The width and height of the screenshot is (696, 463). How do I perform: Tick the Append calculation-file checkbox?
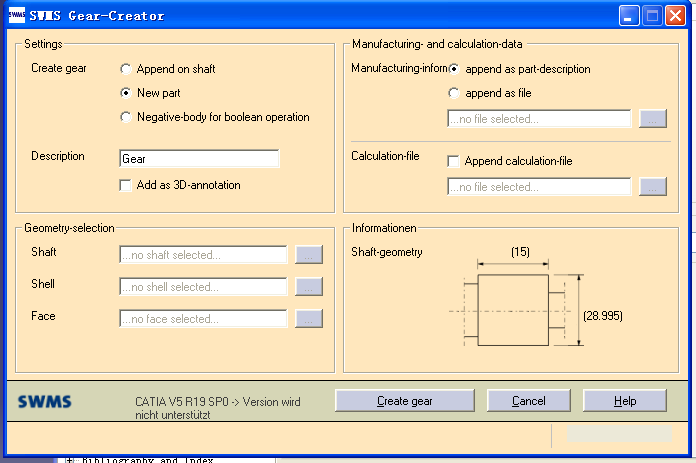click(x=453, y=161)
